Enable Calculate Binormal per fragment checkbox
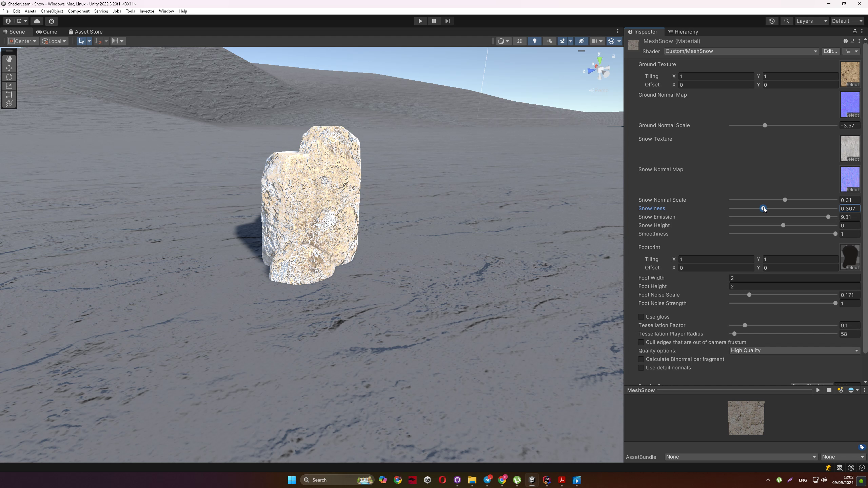This screenshot has width=868, height=488. click(641, 359)
